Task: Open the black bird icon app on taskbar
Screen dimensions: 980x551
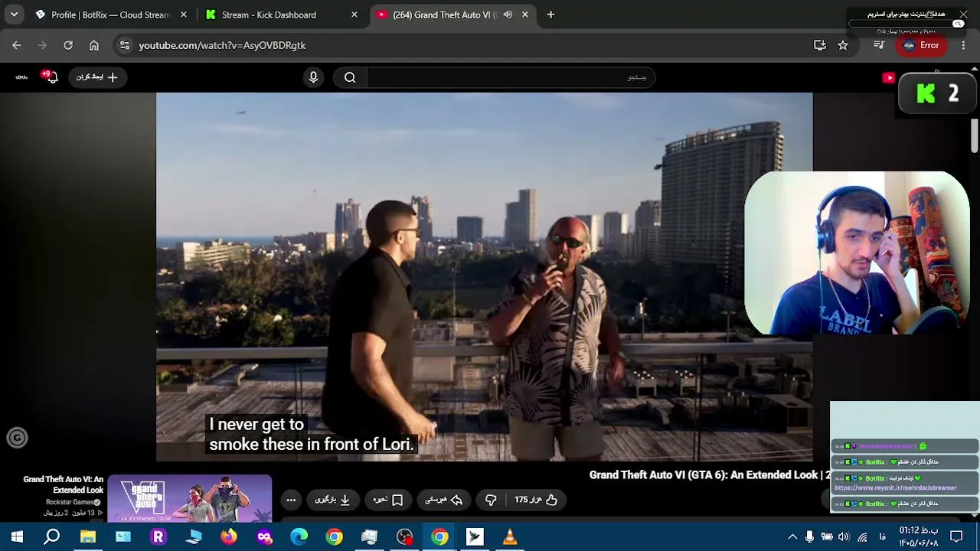Action: click(x=475, y=537)
